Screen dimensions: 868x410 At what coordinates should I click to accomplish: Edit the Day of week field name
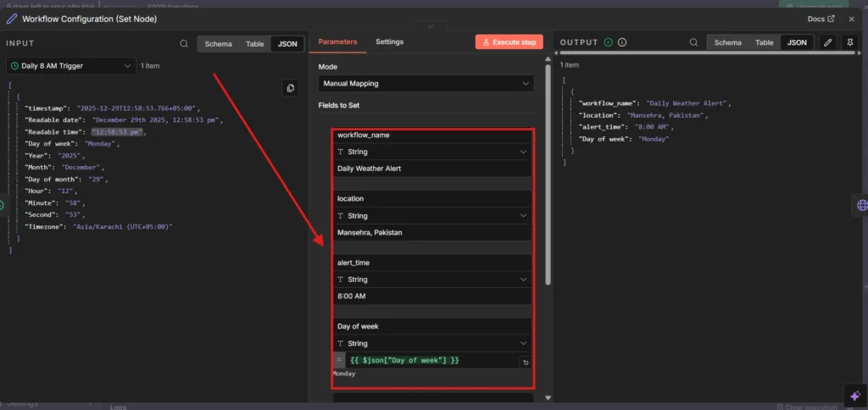[432, 326]
